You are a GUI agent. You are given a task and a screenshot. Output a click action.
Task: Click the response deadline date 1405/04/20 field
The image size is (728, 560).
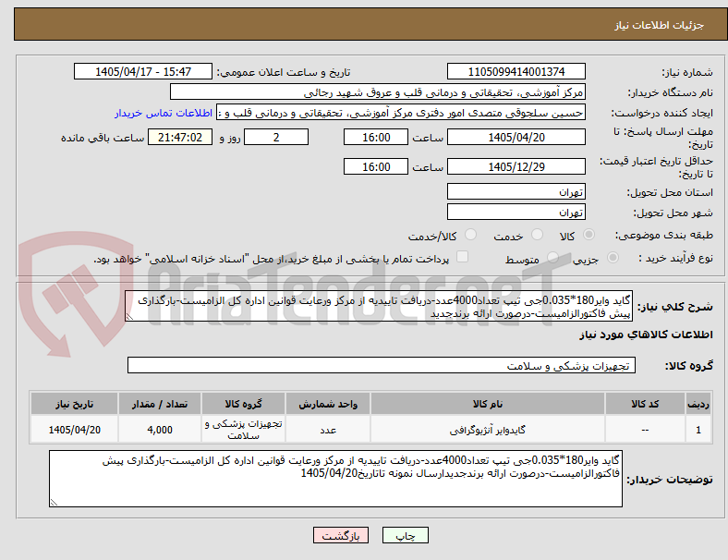point(516,138)
